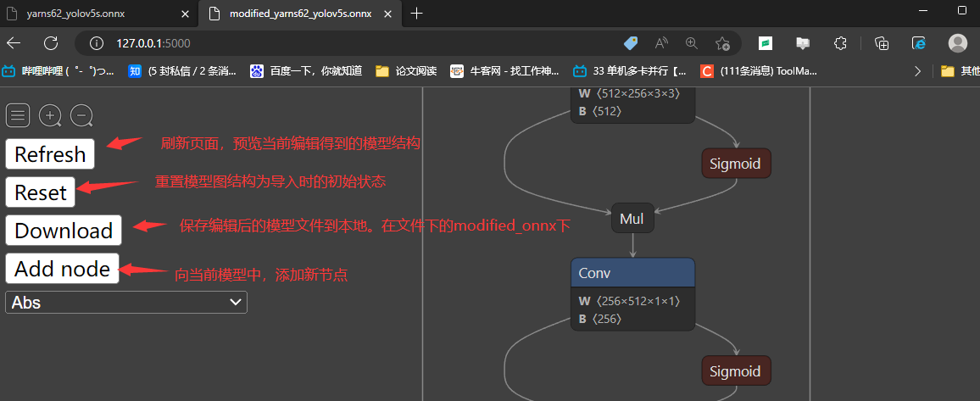Click the Refresh button
This screenshot has width=980, height=401.
click(x=50, y=153)
